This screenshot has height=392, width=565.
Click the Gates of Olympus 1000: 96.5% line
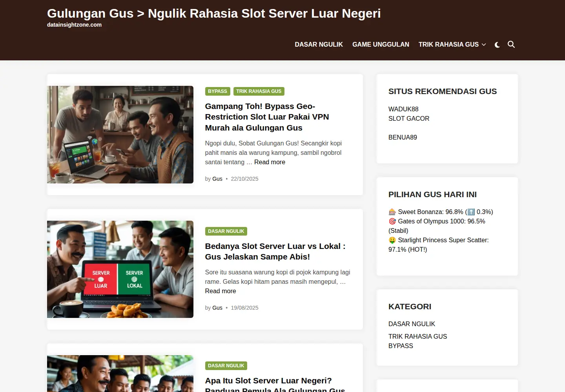pyautogui.click(x=437, y=226)
